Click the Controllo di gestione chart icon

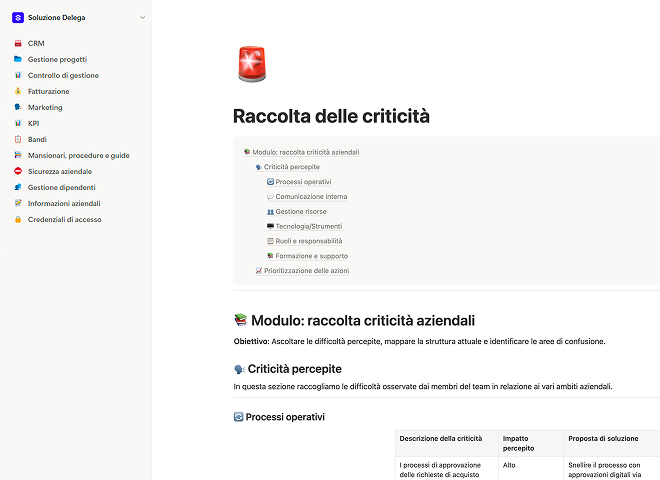point(18,75)
